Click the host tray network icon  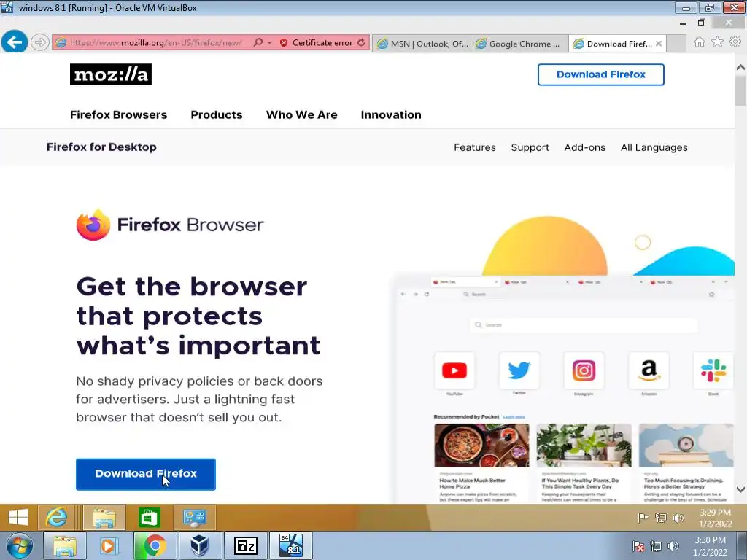tap(656, 546)
